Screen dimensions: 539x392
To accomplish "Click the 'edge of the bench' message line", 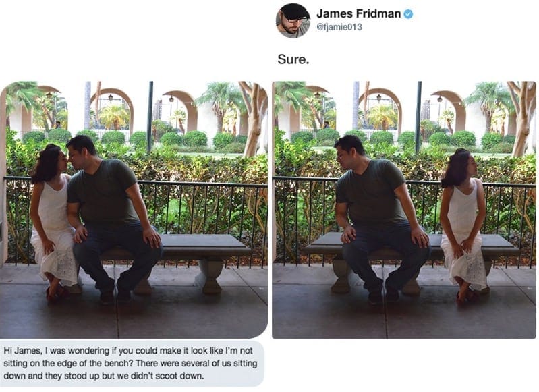I will pyautogui.click(x=130, y=363).
